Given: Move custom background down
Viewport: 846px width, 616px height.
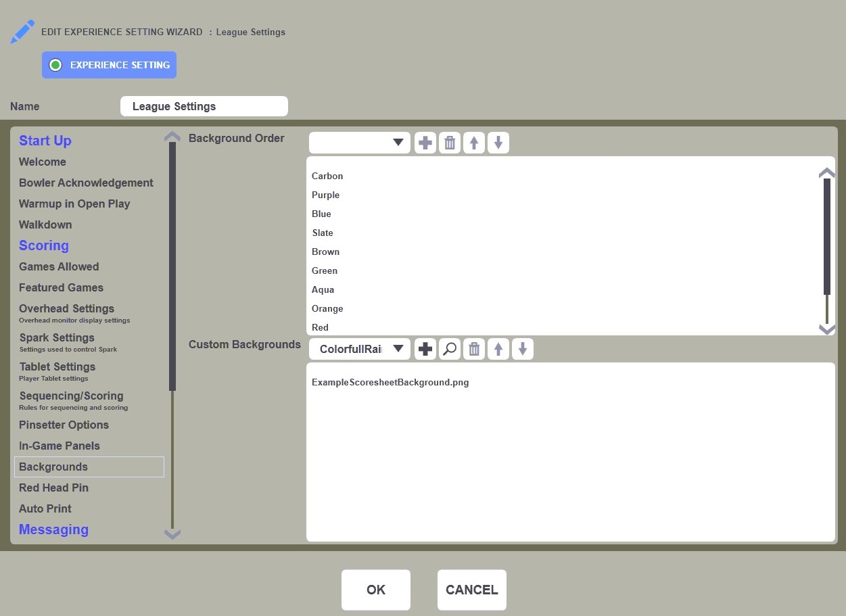Looking at the screenshot, I should click(x=523, y=349).
